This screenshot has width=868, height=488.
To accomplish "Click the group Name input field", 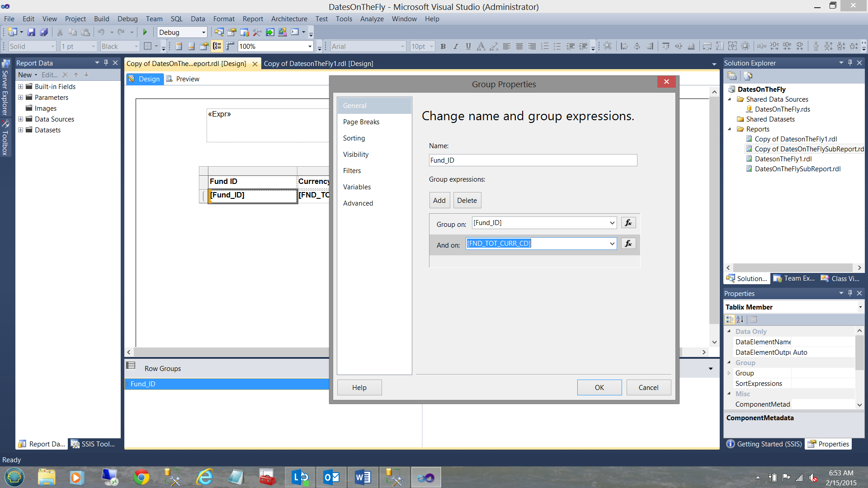I will click(533, 160).
